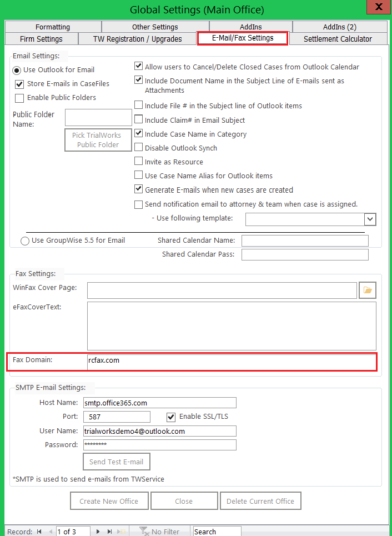
Task: Toggle Include Document Name in Subject Line
Action: 138,81
